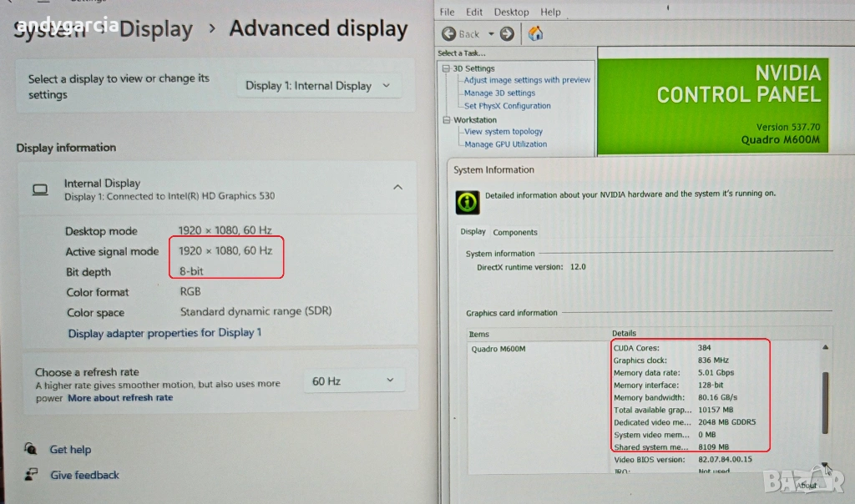The width and height of the screenshot is (855, 504).
Task: Click the green System Information info icon
Action: point(467,202)
